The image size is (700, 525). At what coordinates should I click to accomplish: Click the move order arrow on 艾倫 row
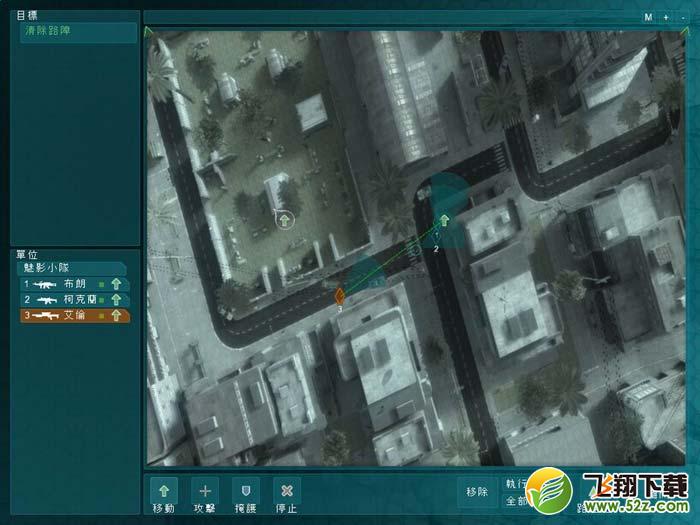pyautogui.click(x=116, y=316)
